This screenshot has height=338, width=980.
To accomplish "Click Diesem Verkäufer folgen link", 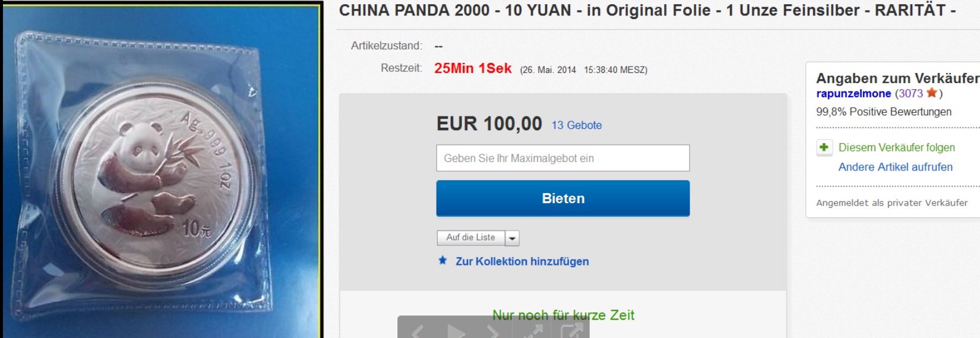I will pos(896,147).
